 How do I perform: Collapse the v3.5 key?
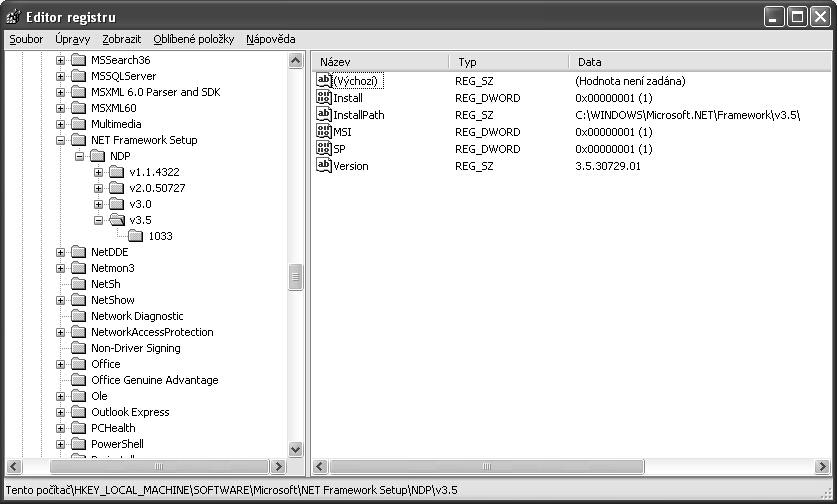click(99, 220)
